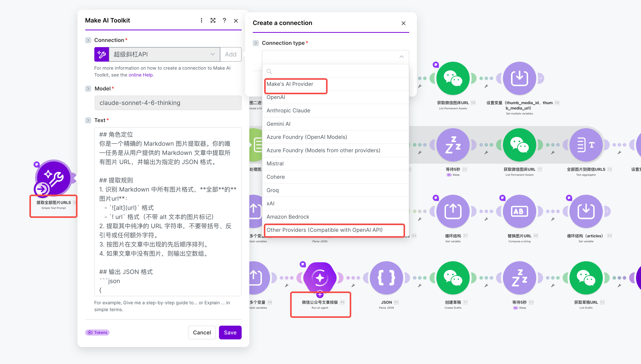This screenshot has height=364, width=641.
Task: Select Make's AI Provider option
Action: click(x=290, y=84)
